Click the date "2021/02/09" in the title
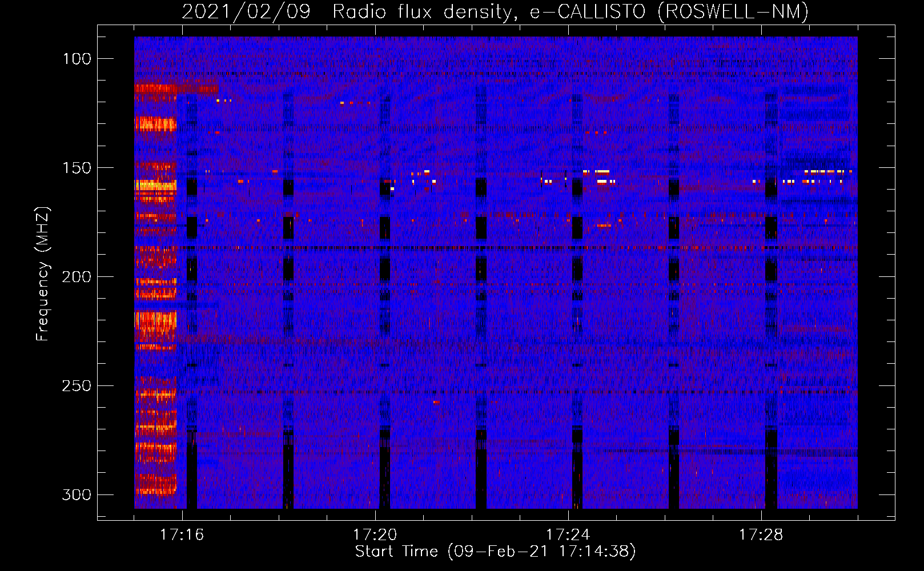 click(246, 12)
